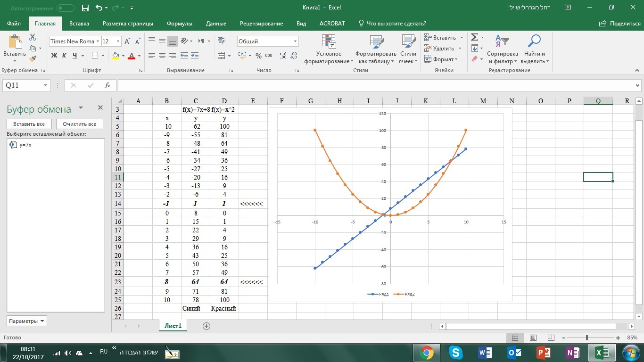Screen dimensions: 644x362
Task: Click the Cut scissors icon
Action: click(33, 37)
